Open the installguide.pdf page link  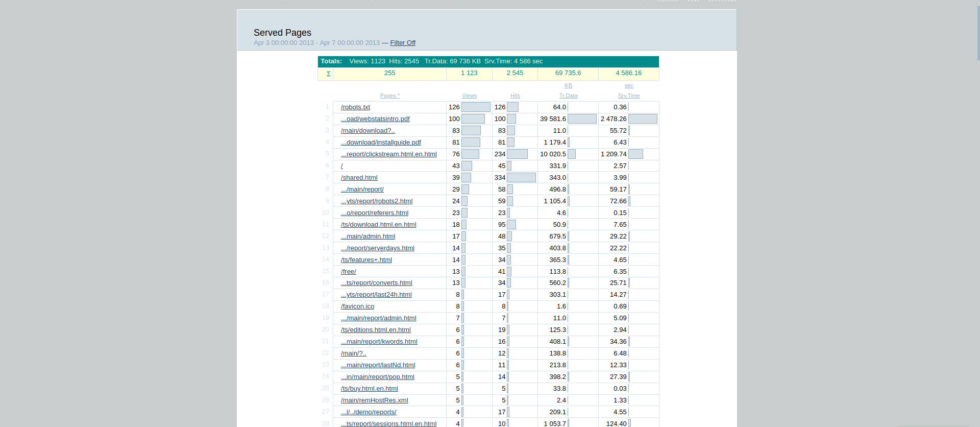tap(381, 143)
